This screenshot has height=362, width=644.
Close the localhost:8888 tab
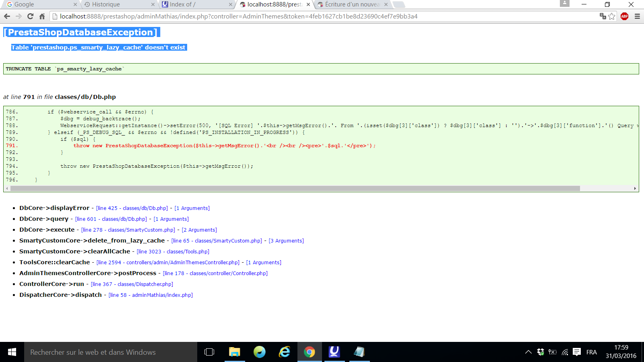(308, 4)
